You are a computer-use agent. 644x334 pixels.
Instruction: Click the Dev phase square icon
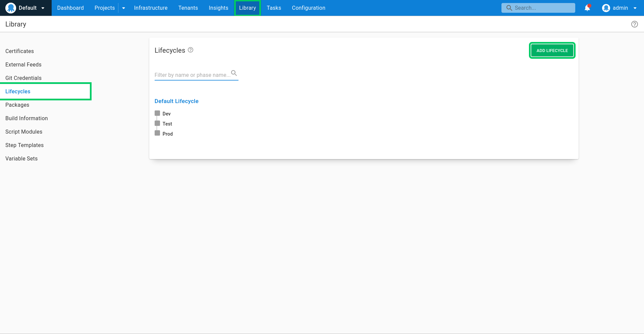[x=157, y=113]
